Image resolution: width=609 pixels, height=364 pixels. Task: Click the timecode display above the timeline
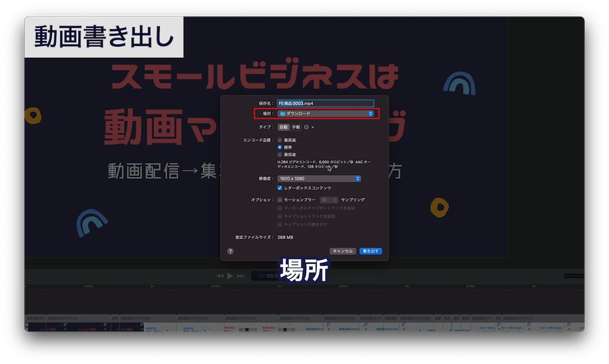267,276
